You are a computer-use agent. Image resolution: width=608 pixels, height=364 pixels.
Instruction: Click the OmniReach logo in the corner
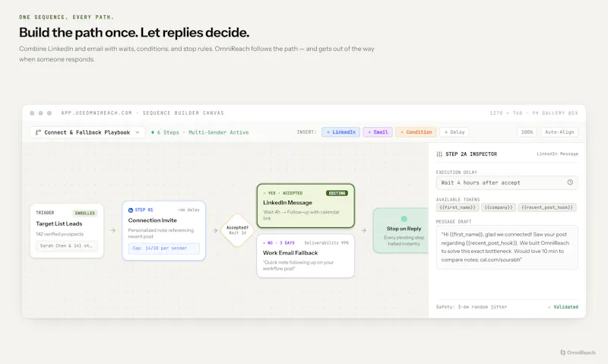pyautogui.click(x=578, y=353)
